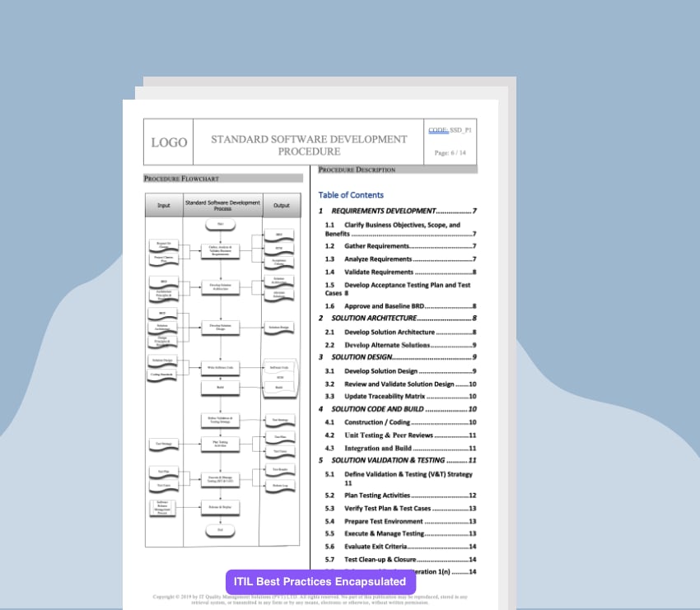
Task: Select the Coding Standards input document shape
Action: coord(162,373)
